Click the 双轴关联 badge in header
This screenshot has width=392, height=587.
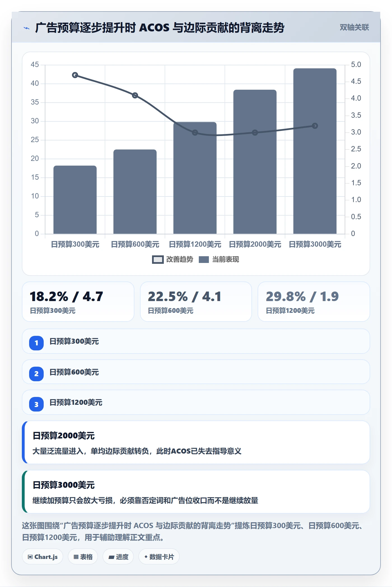[x=354, y=27]
